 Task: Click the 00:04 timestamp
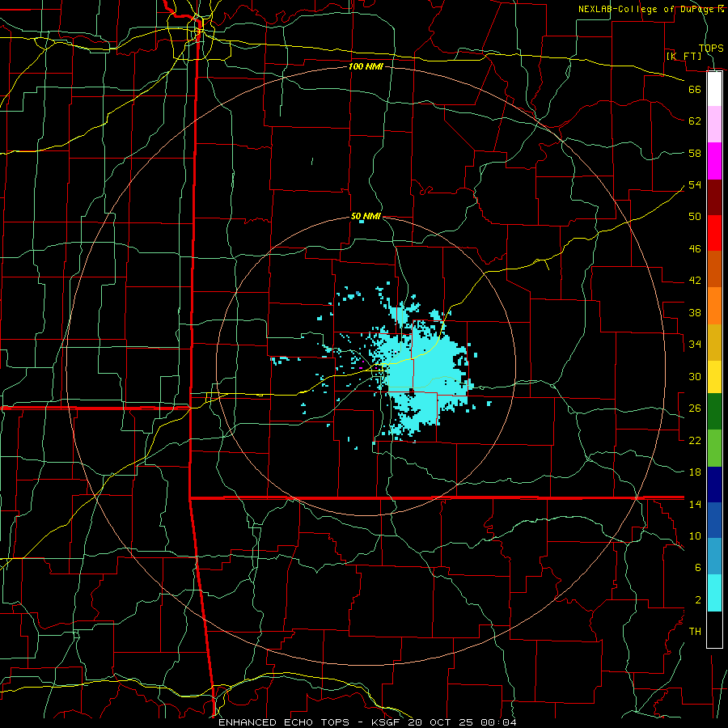point(498,722)
